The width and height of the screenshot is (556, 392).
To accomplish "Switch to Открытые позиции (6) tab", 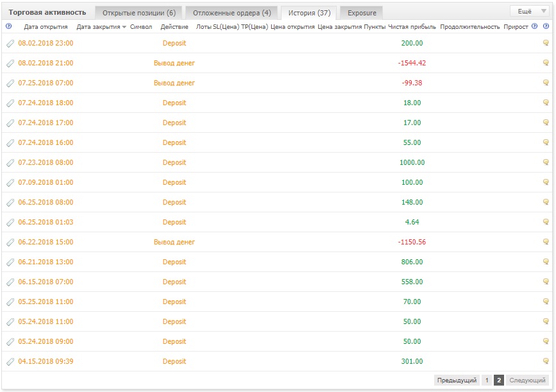I will pyautogui.click(x=139, y=13).
